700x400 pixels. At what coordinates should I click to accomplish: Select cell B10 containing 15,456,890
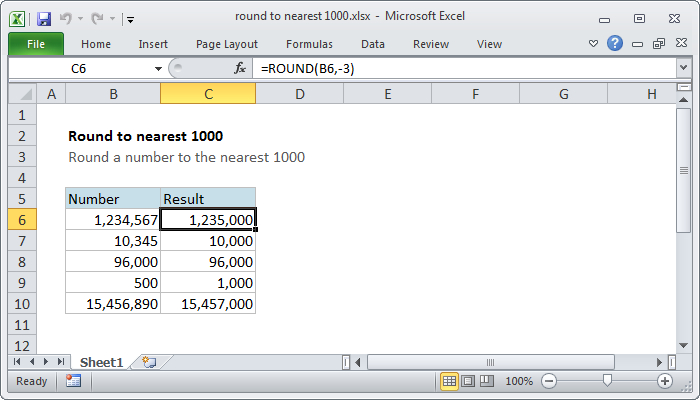[112, 304]
